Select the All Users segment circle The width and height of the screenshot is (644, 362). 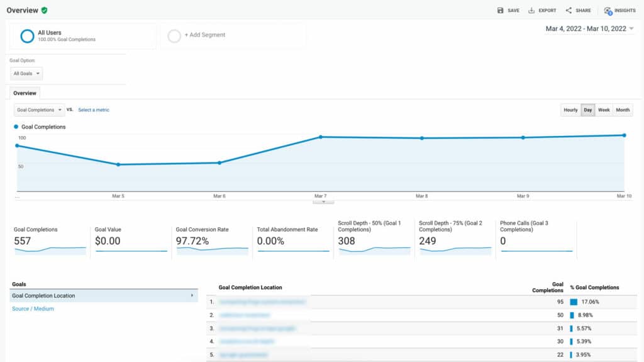pos(27,37)
